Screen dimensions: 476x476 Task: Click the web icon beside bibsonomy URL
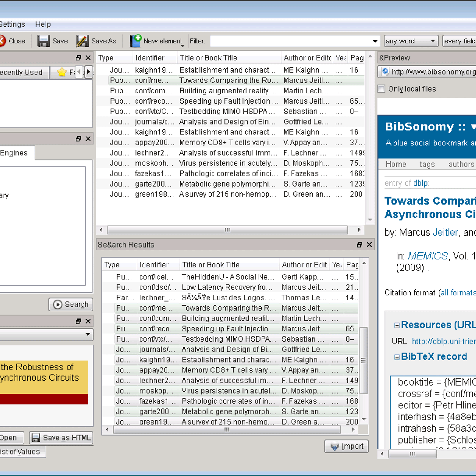coord(385,72)
